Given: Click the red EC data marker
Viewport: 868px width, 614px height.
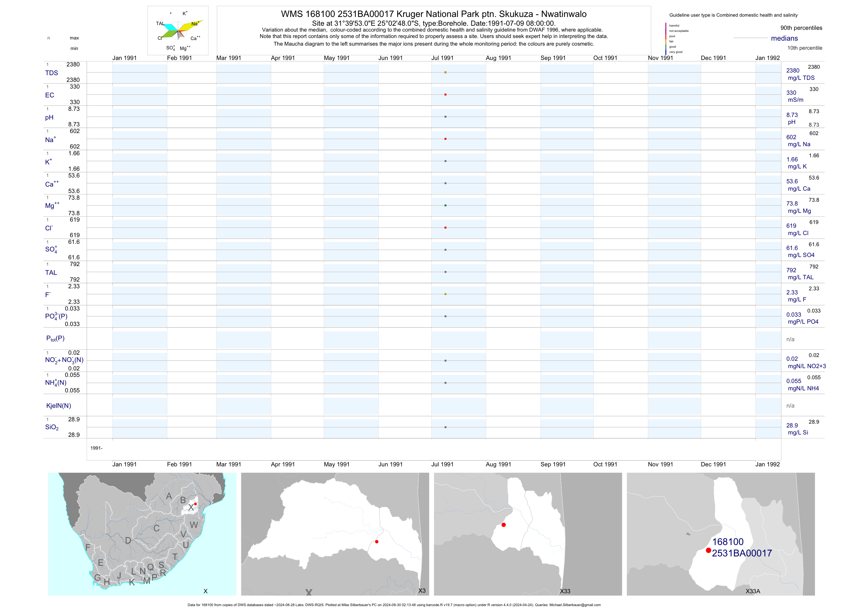Looking at the screenshot, I should click(x=445, y=94).
